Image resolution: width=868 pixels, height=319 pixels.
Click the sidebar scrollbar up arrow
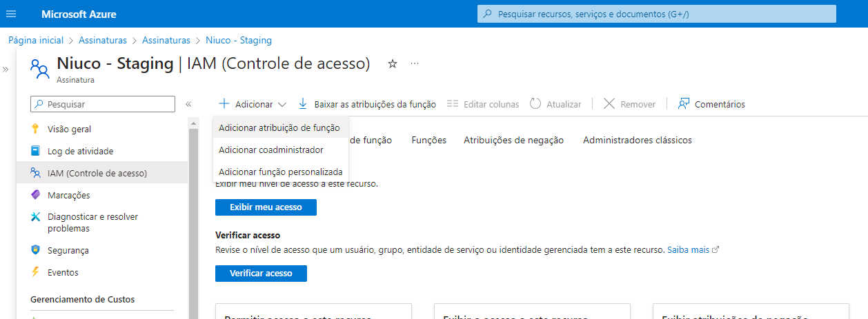193,123
